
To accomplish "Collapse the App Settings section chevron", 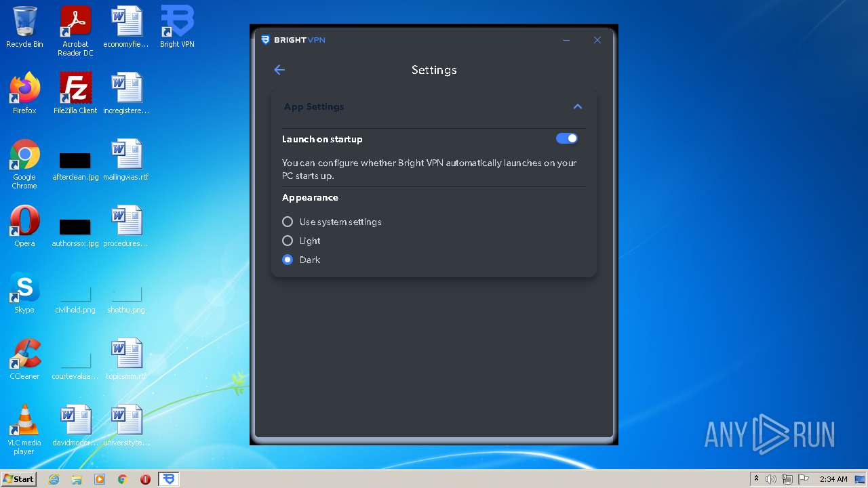I will pyautogui.click(x=578, y=106).
